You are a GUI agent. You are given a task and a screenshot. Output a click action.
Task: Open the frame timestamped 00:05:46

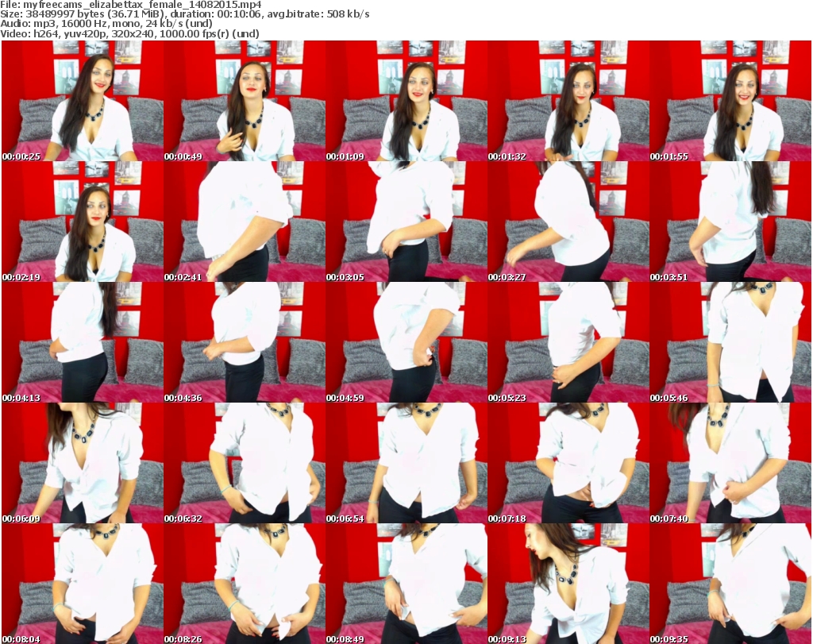click(x=730, y=342)
